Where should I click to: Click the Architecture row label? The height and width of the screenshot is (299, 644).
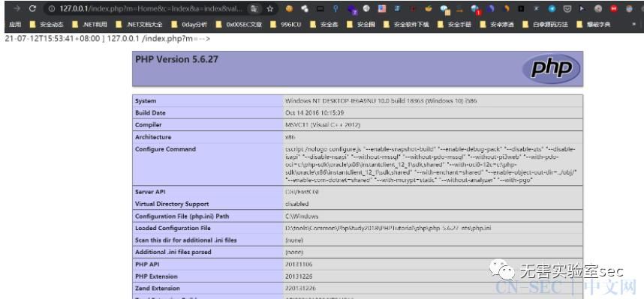[x=153, y=137]
